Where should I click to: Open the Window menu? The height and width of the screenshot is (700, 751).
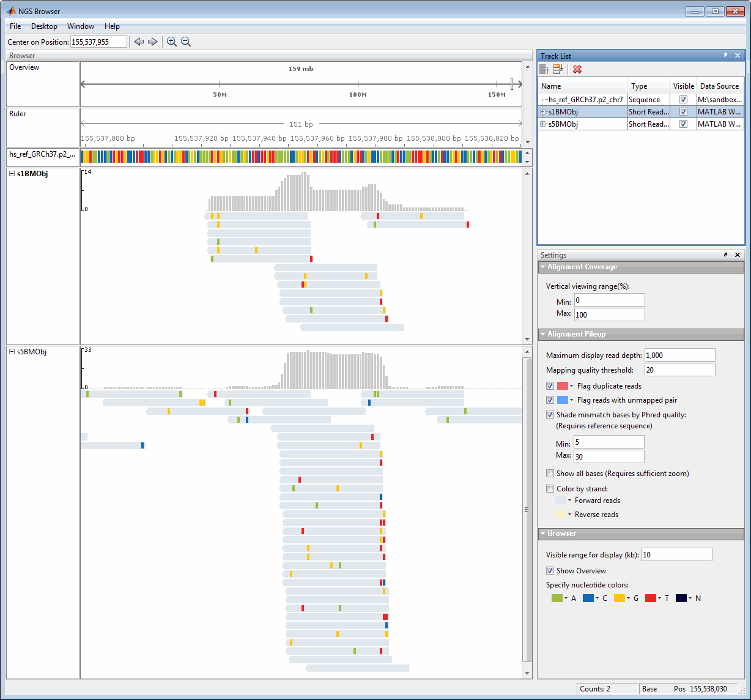tap(81, 26)
